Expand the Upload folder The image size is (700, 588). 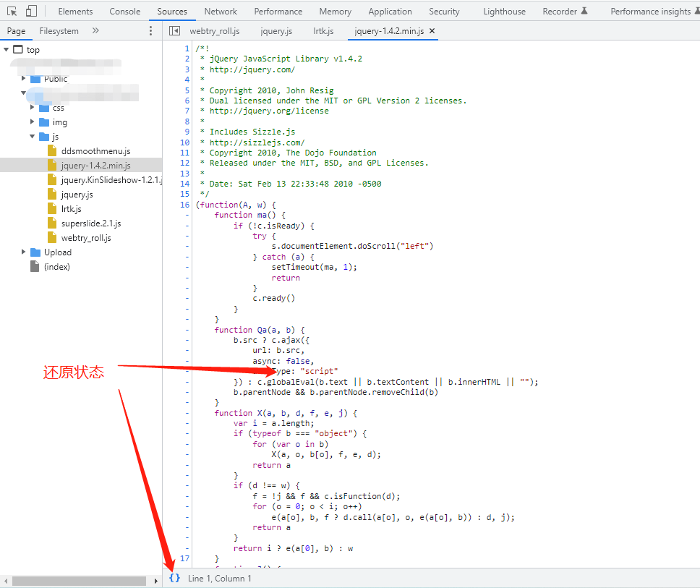(24, 252)
